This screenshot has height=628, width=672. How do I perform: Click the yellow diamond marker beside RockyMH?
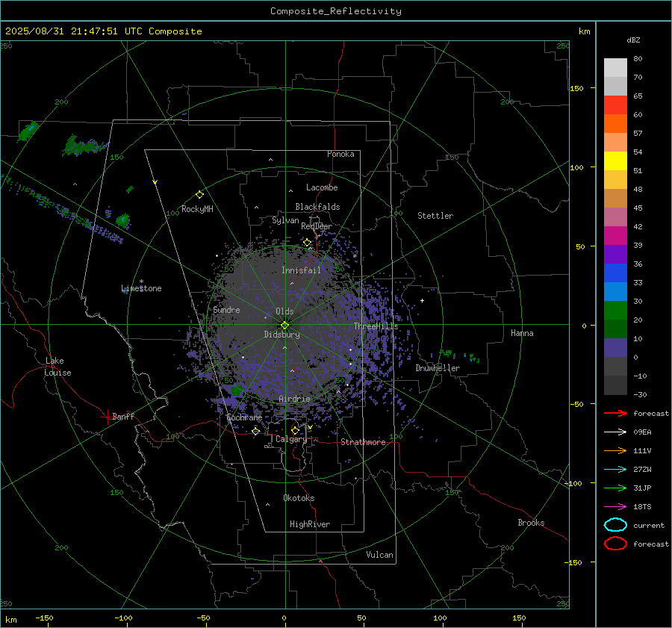199,195
